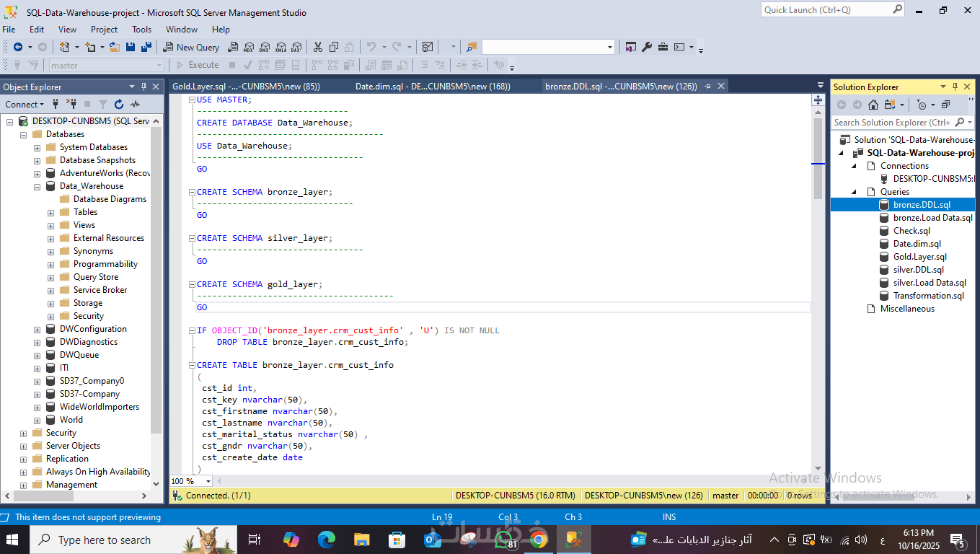Toggle pin on the bronze.DDL.sql tab
Viewport: 980px width, 554px height.
(707, 87)
